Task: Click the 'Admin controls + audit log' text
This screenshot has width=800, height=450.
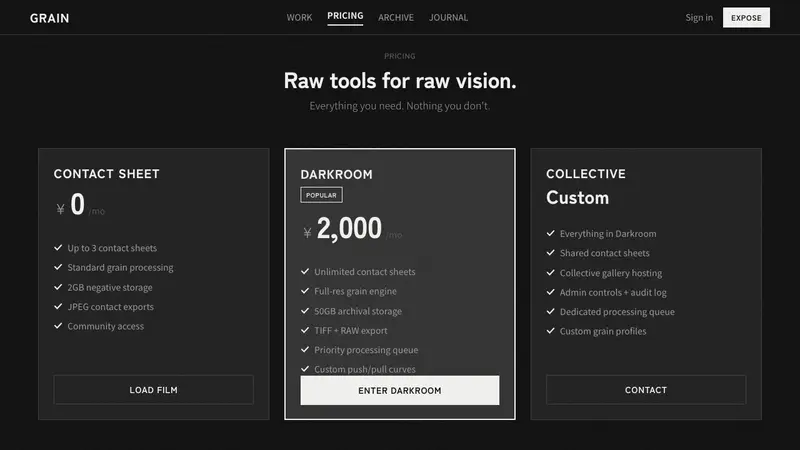Action: pyautogui.click(x=613, y=292)
